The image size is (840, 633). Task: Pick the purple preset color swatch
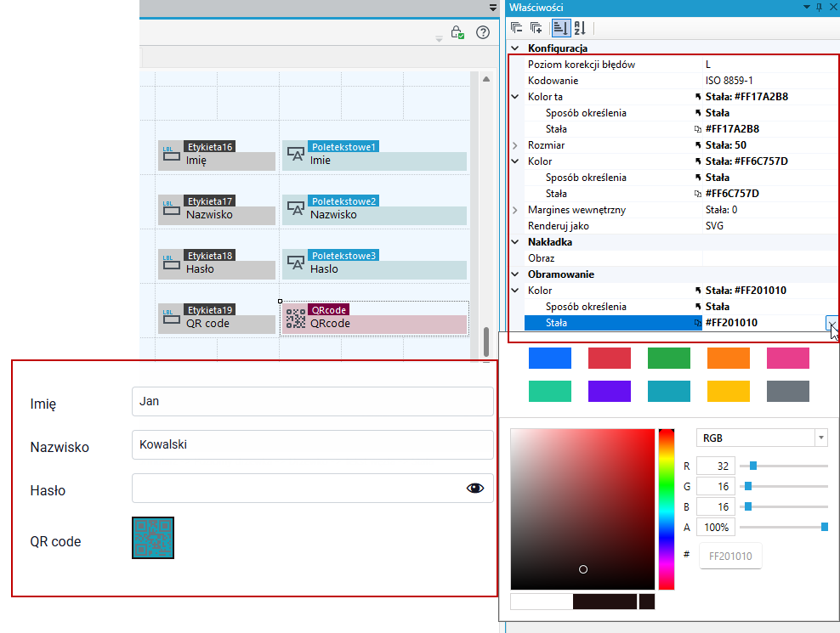(x=609, y=391)
